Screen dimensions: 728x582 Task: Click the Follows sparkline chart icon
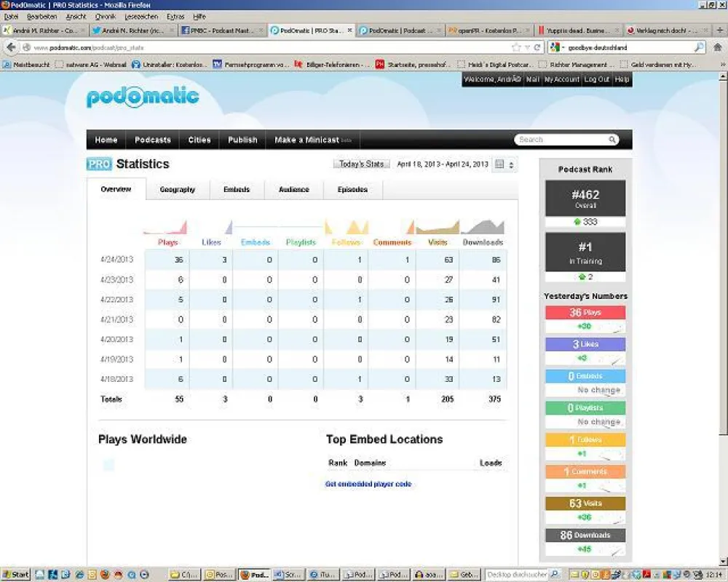click(347, 228)
